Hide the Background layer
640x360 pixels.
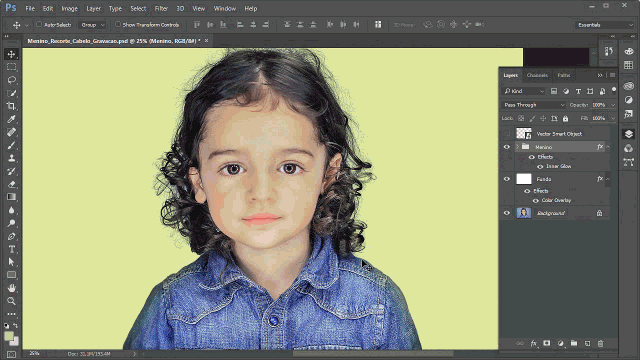pyautogui.click(x=507, y=213)
